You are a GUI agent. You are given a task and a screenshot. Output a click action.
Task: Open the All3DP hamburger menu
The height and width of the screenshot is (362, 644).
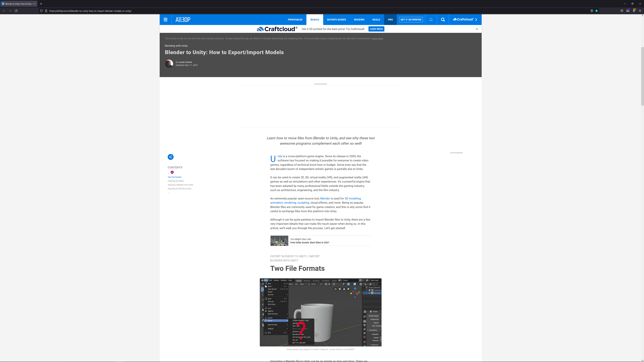166,19
